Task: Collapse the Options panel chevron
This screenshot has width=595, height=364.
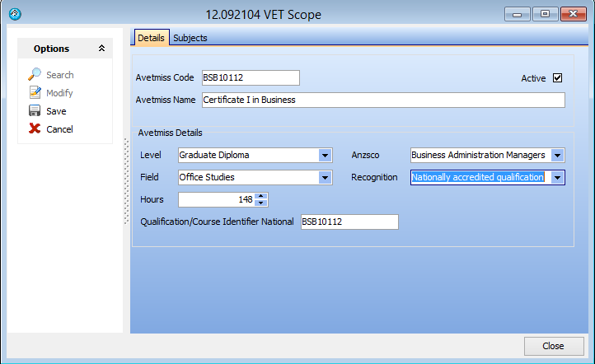Action: pyautogui.click(x=101, y=49)
